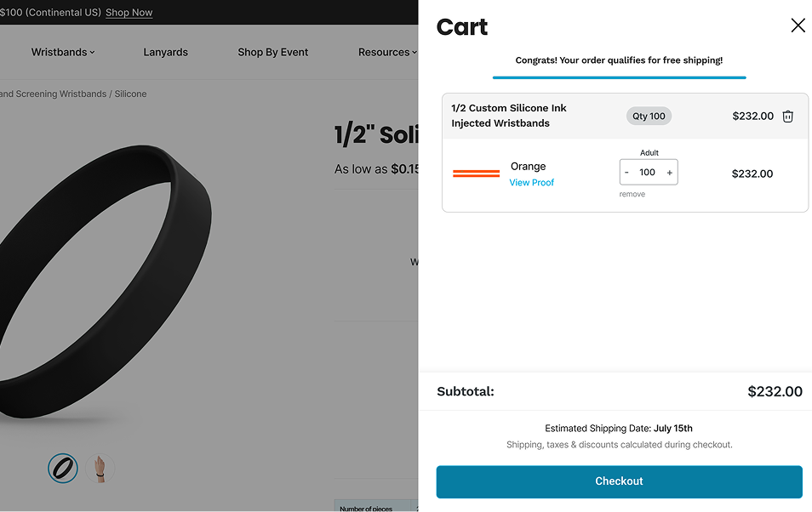
Task: Click the large black wristband product image
Action: (x=102, y=281)
